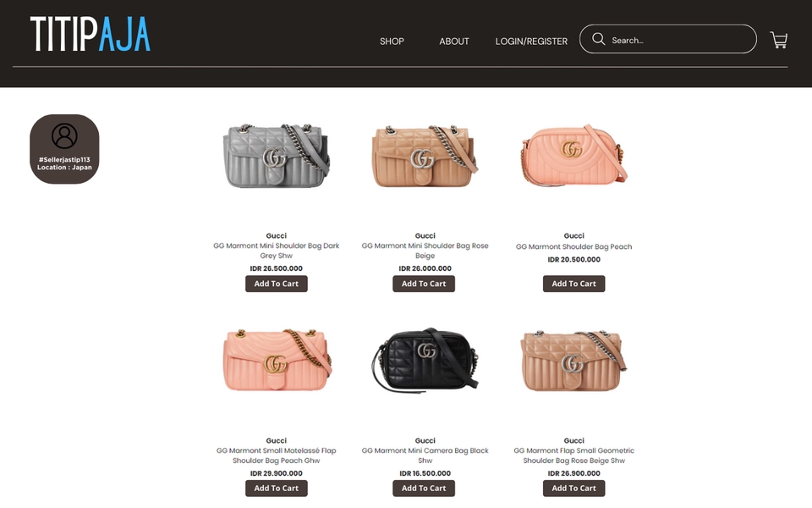812x508 pixels.
Task: Open the ABOUT page
Action: click(454, 41)
